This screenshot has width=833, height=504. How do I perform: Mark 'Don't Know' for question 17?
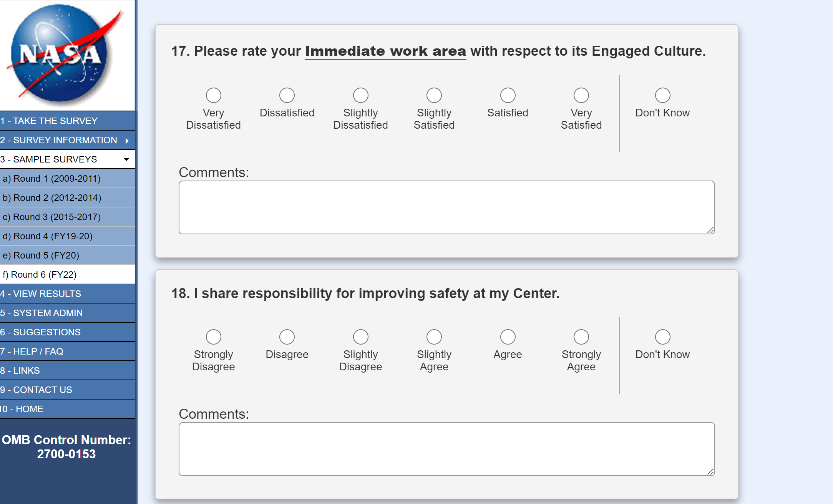coord(662,95)
